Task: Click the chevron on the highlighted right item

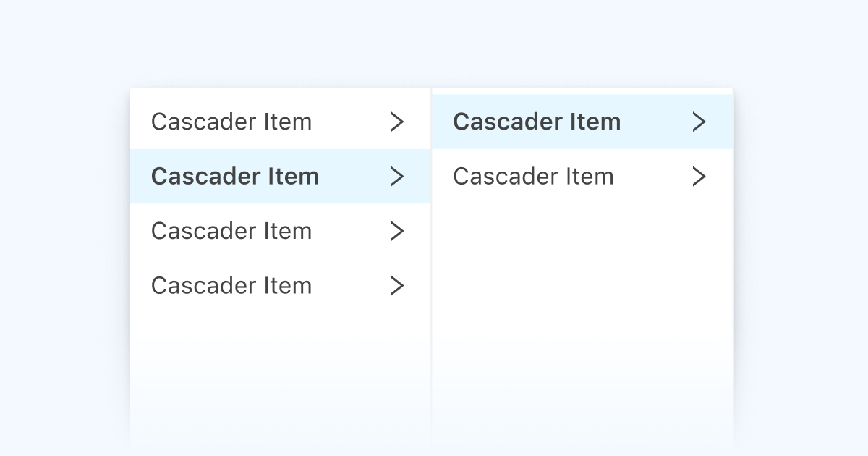Action: coord(699,122)
